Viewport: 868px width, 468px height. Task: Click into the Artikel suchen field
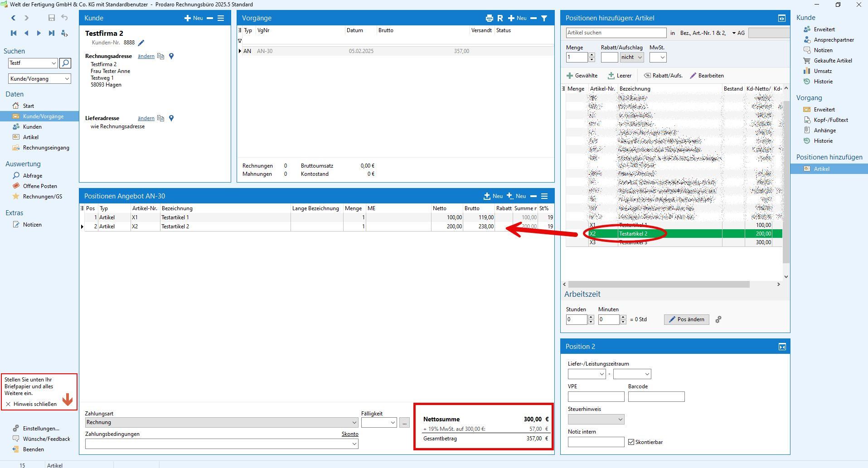coord(616,33)
